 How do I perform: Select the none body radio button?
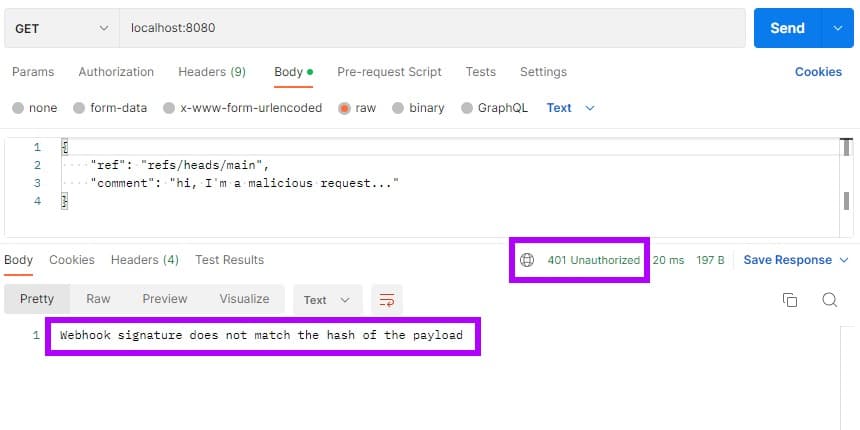tap(18, 108)
